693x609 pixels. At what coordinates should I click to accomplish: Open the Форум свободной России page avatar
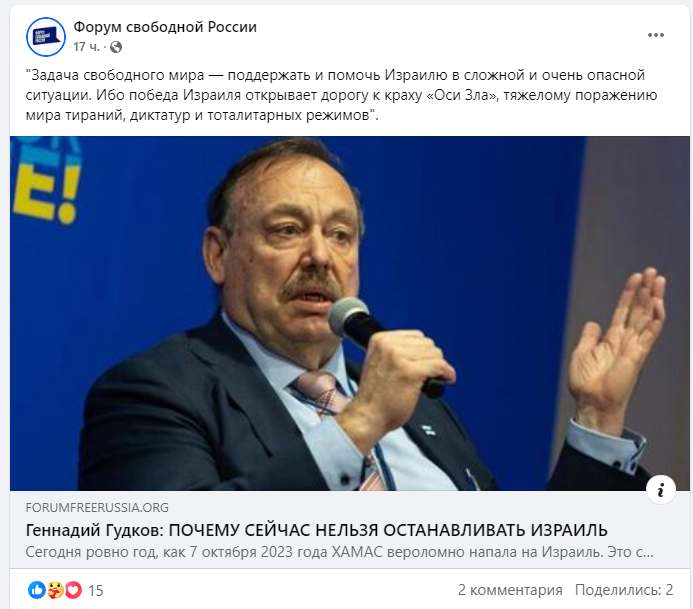coord(46,37)
